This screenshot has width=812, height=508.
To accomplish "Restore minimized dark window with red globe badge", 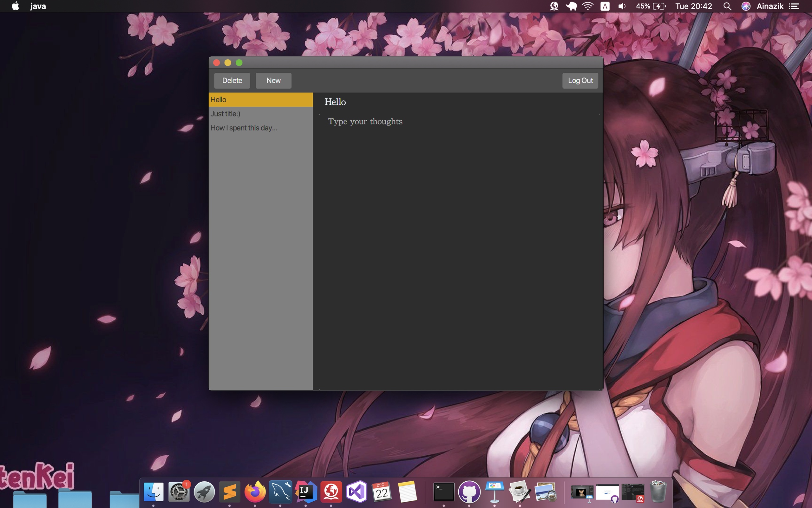I will tap(633, 493).
